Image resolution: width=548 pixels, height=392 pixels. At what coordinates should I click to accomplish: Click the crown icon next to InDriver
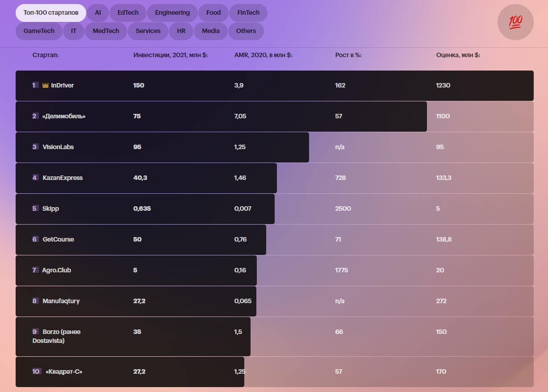45,85
